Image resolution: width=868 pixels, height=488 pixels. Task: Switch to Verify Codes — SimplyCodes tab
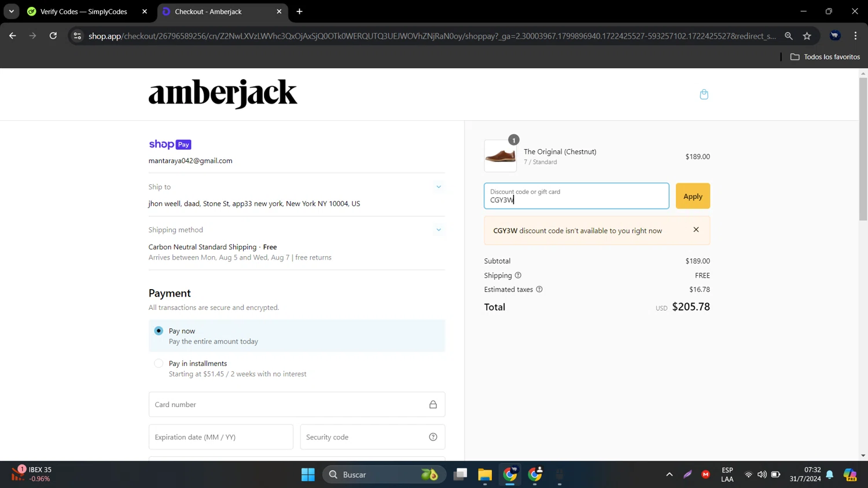click(84, 12)
